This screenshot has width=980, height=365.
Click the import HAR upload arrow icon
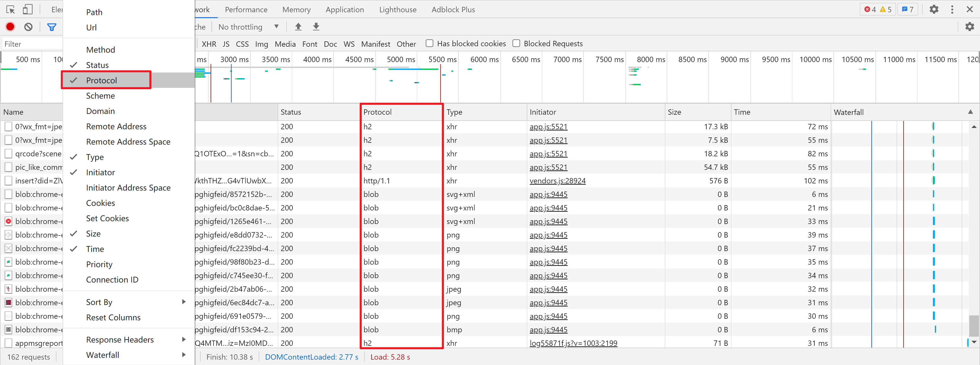pyautogui.click(x=298, y=27)
